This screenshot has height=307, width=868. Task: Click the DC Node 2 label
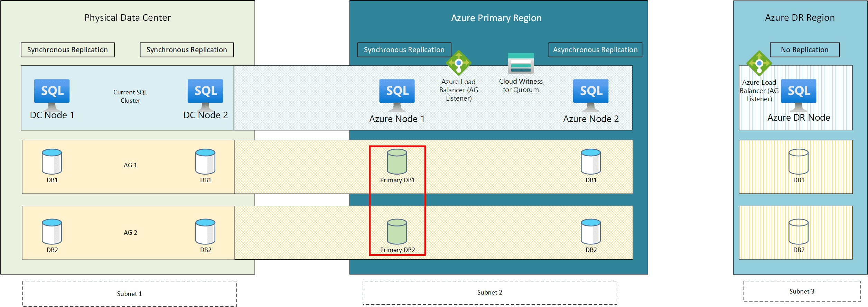tap(205, 115)
